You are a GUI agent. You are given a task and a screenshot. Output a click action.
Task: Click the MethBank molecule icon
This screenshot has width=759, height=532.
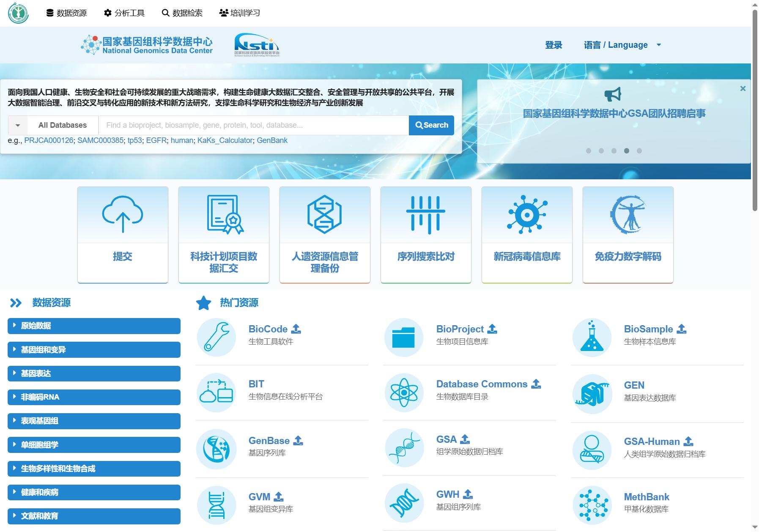[x=592, y=505]
